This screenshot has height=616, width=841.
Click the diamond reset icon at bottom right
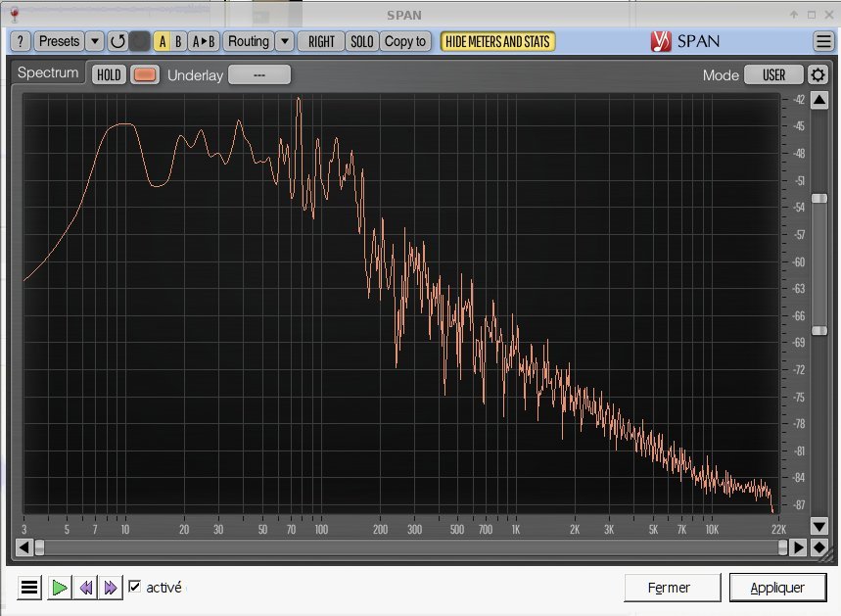[819, 547]
